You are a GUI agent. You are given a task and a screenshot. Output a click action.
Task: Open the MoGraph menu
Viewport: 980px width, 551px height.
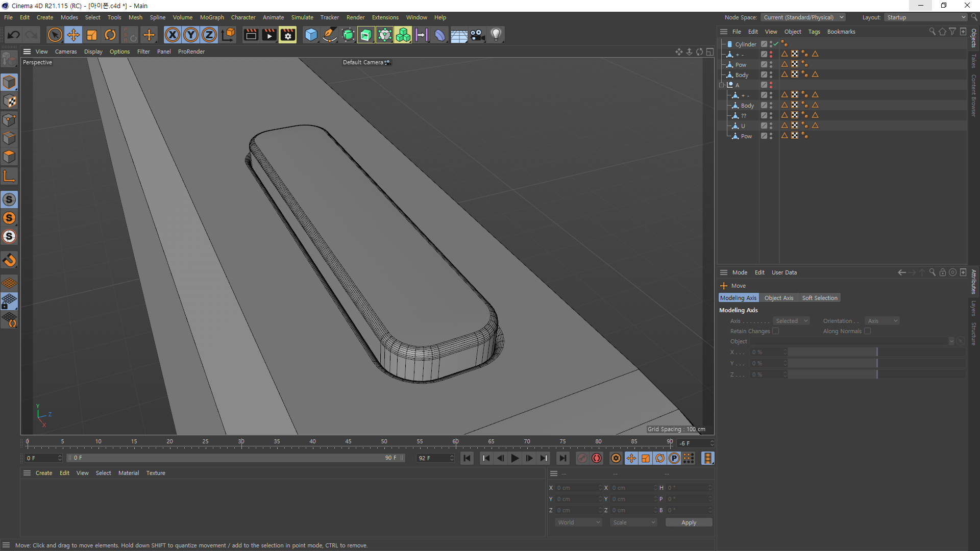coord(212,17)
